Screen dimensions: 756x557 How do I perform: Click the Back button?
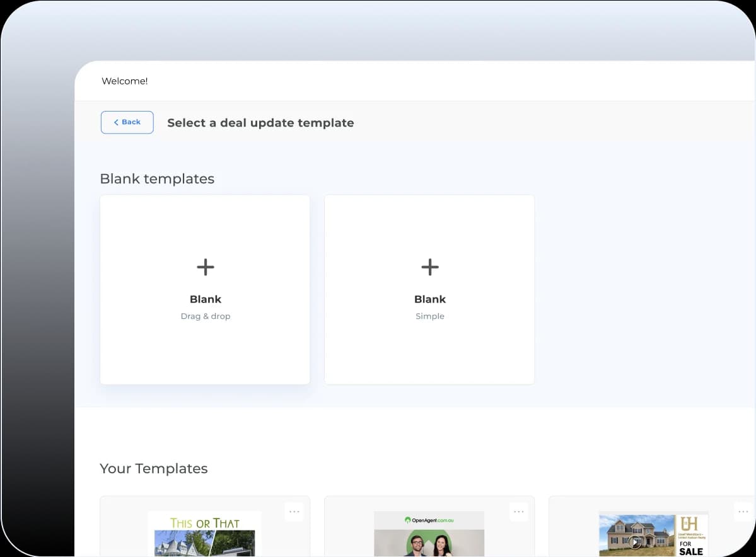click(x=127, y=122)
